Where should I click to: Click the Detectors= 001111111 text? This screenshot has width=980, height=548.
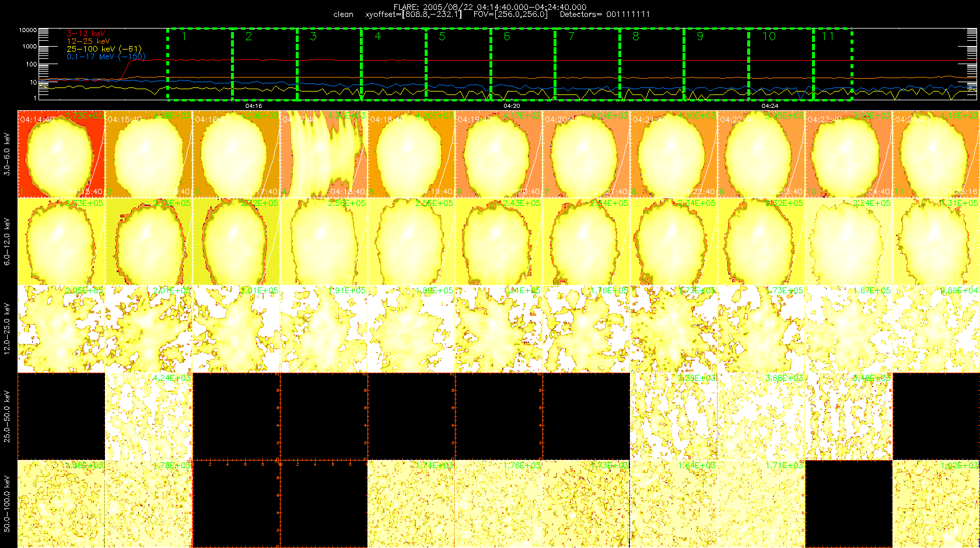coord(604,15)
